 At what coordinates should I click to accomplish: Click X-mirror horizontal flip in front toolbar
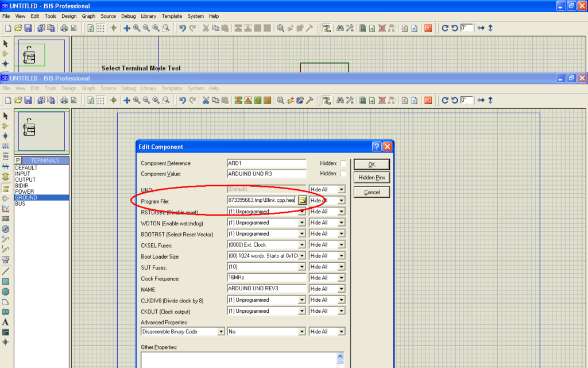coord(481,100)
